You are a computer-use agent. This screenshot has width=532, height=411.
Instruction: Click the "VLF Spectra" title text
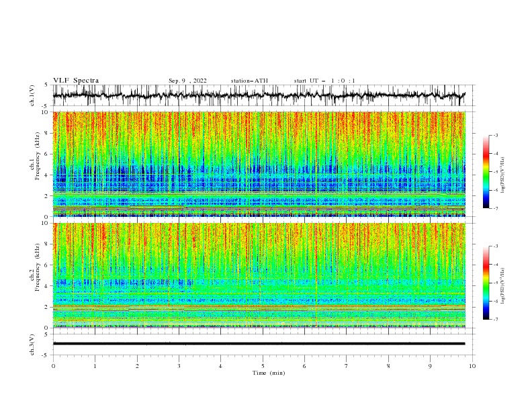tap(76, 81)
